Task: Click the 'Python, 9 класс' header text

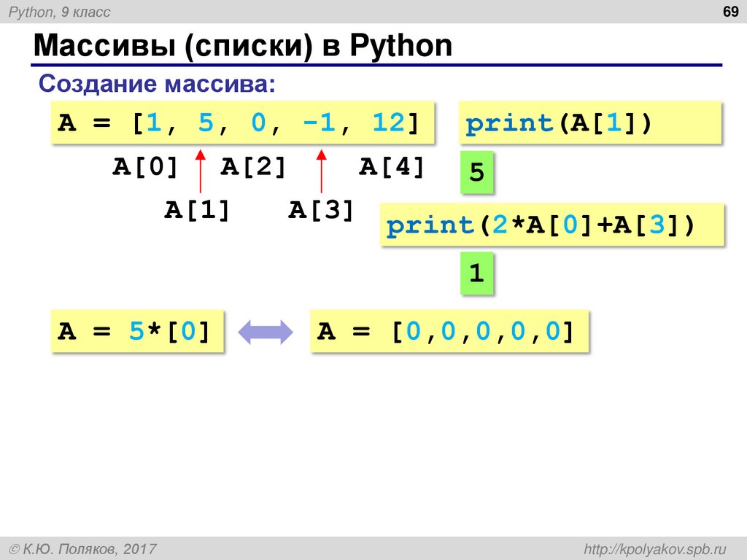Action: click(60, 12)
